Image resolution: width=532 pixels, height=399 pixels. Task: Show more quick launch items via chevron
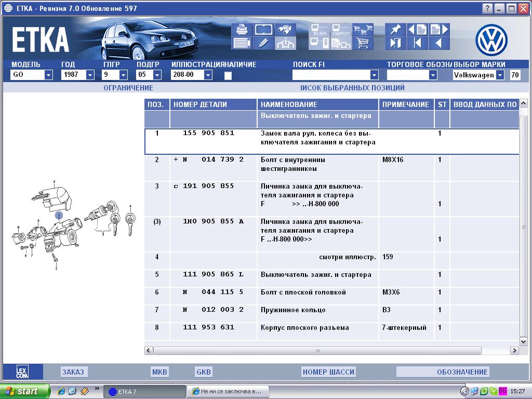(97, 389)
